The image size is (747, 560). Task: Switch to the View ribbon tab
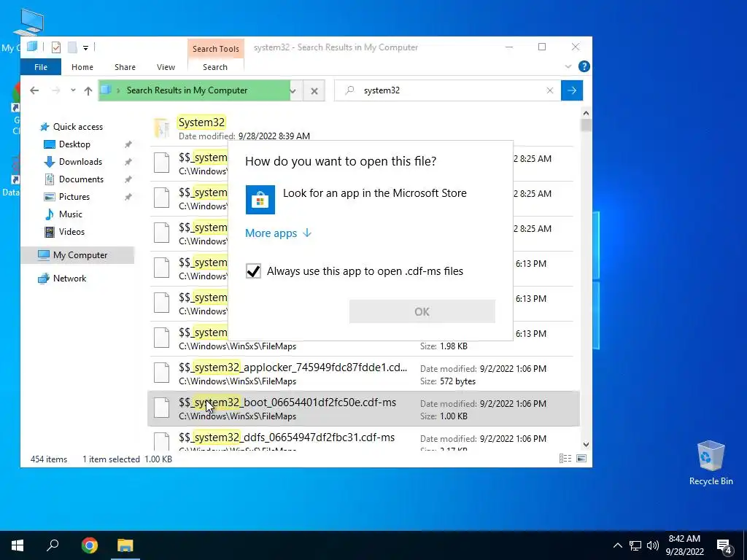(166, 67)
